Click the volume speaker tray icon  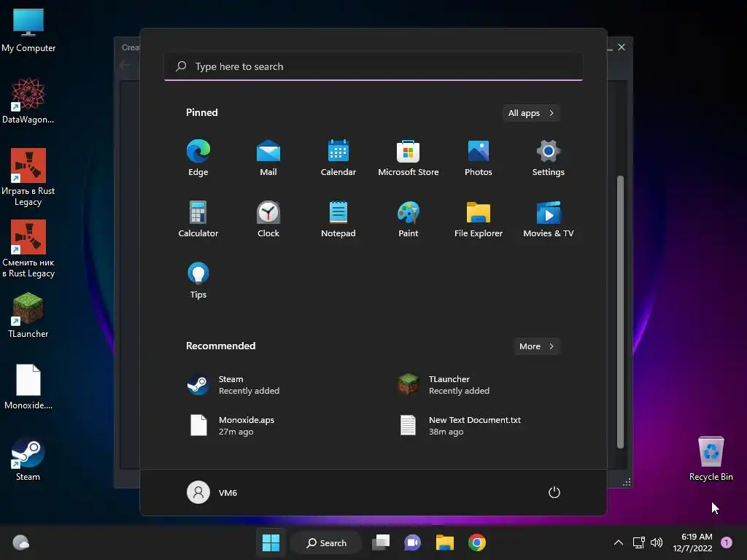point(657,542)
